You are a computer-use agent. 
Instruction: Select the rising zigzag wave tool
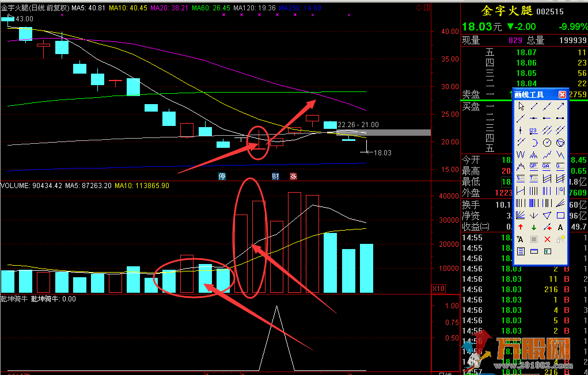pos(547,154)
